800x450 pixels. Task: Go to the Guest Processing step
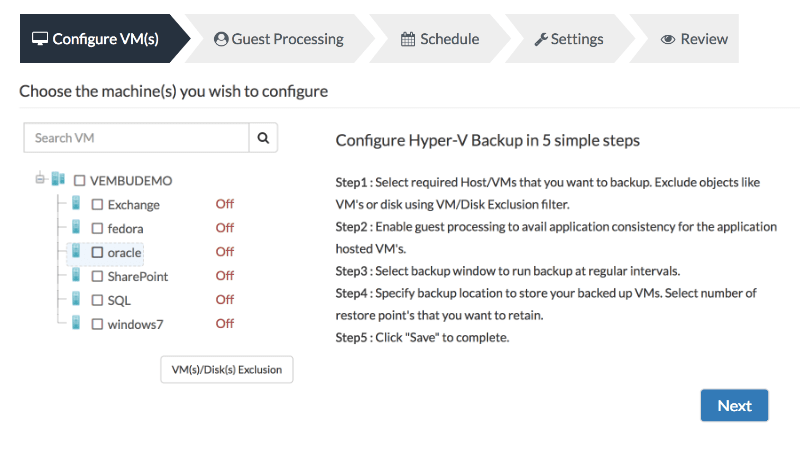click(279, 39)
